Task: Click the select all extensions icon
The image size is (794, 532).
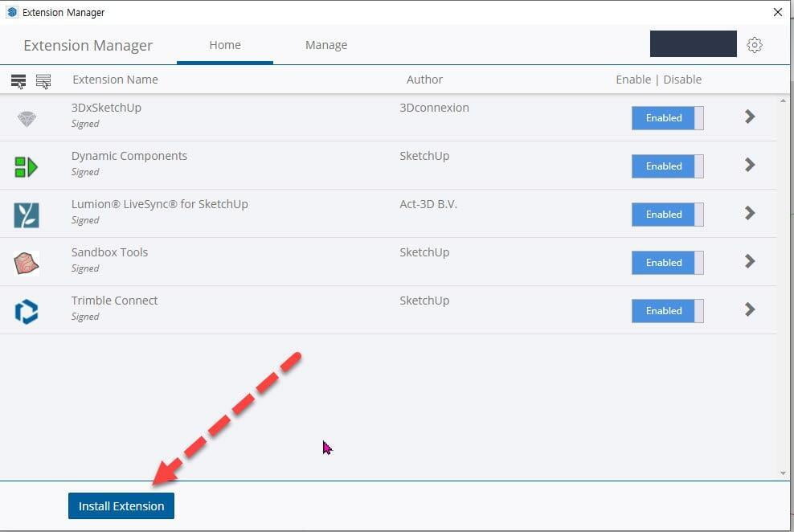Action: click(18, 81)
